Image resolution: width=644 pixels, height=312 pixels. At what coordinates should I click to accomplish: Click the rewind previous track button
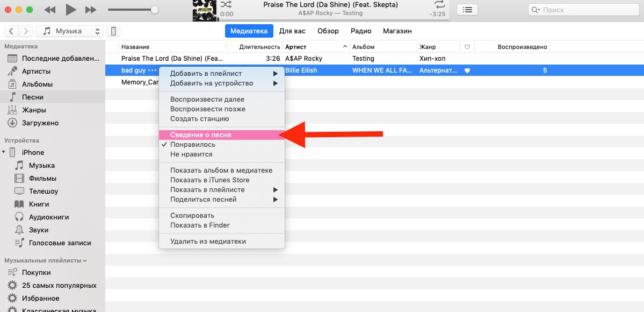tap(49, 10)
